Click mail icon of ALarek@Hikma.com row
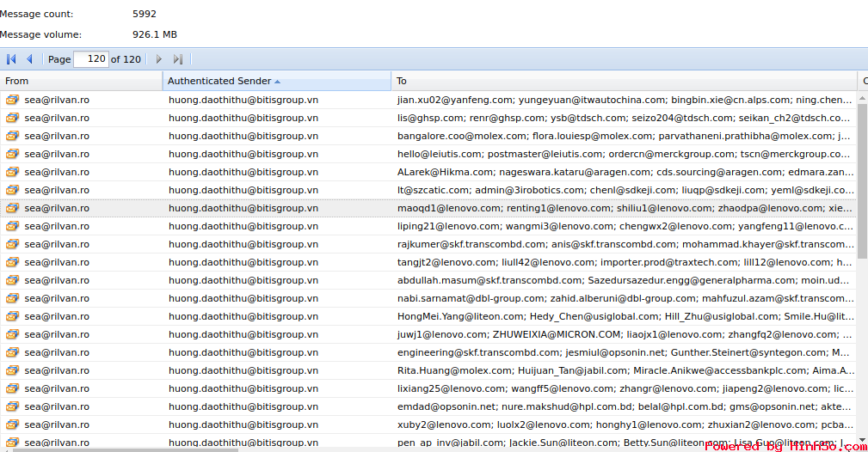Screen dimensions: 868x452 coord(12,172)
